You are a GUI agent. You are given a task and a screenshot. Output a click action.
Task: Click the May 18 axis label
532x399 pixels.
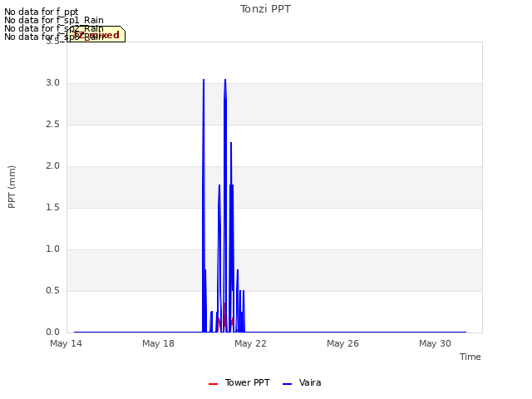(x=158, y=343)
